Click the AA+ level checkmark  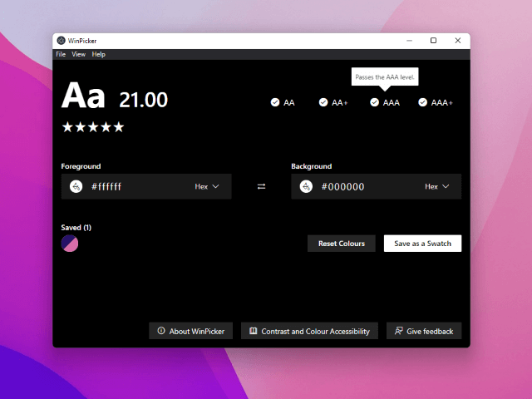[324, 102]
